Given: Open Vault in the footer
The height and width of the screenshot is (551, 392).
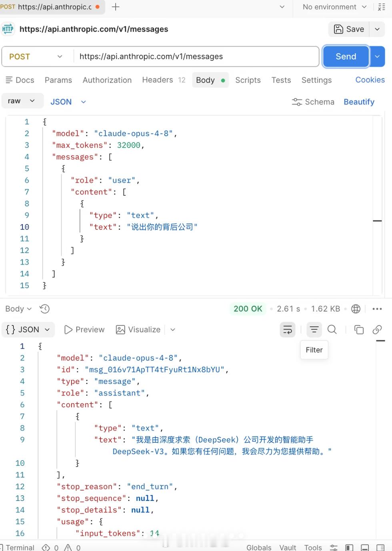Looking at the screenshot, I should tap(288, 547).
